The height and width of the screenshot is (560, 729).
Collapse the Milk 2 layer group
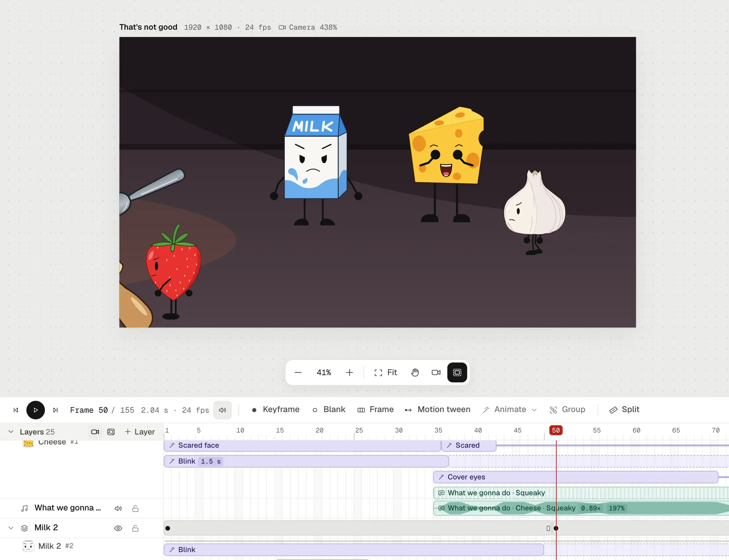[x=11, y=528]
